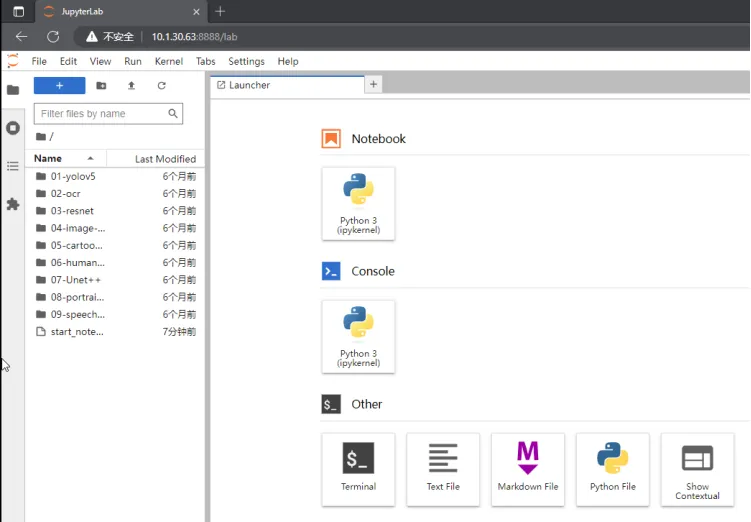Select the JupyterLab browser tab
Image resolution: width=751 pixels, height=522 pixels.
click(x=121, y=12)
